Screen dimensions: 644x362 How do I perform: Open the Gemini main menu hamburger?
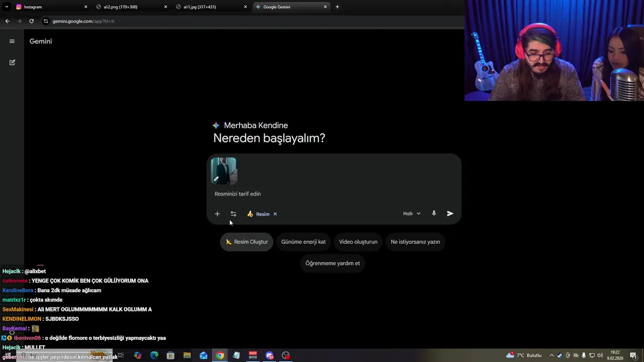pyautogui.click(x=12, y=41)
